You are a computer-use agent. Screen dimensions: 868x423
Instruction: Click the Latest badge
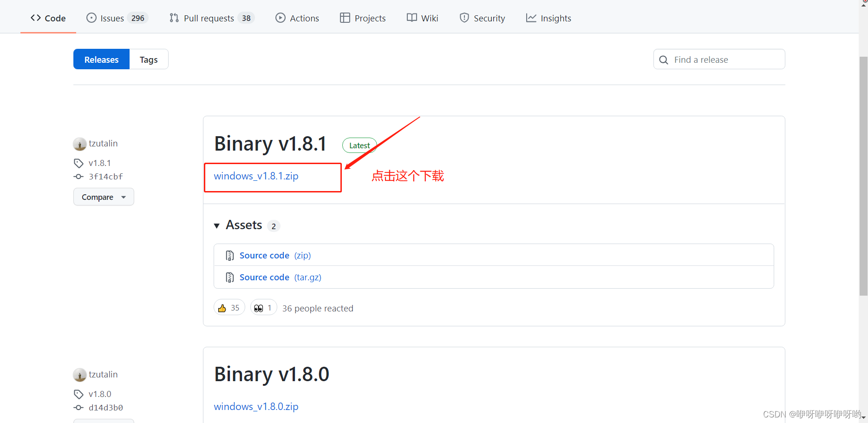pos(359,145)
